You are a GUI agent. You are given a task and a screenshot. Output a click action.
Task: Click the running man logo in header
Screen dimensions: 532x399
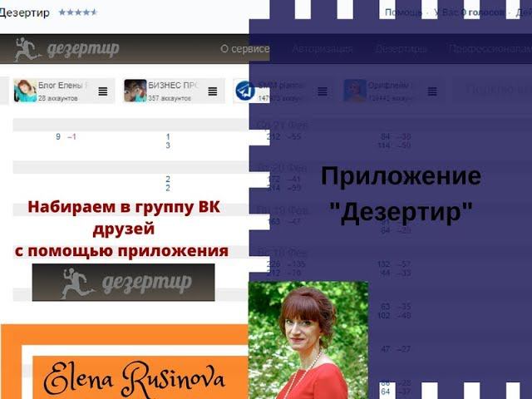27,50
